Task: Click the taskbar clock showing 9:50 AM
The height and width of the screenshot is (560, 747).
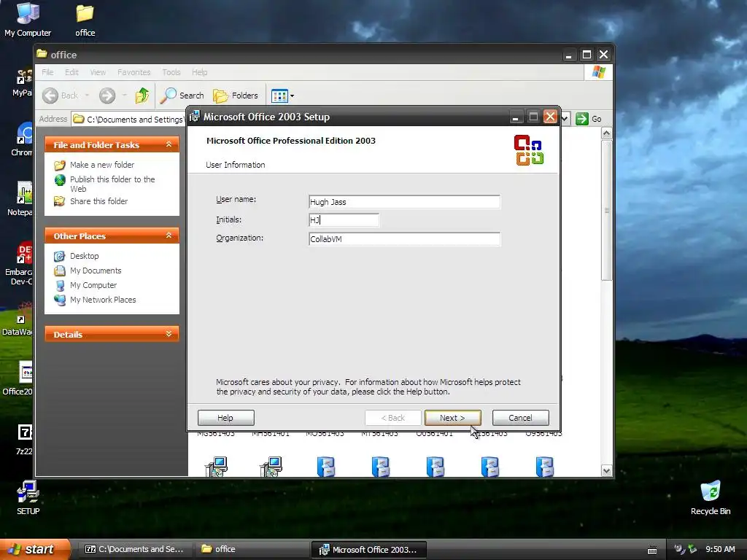Action: pos(720,549)
